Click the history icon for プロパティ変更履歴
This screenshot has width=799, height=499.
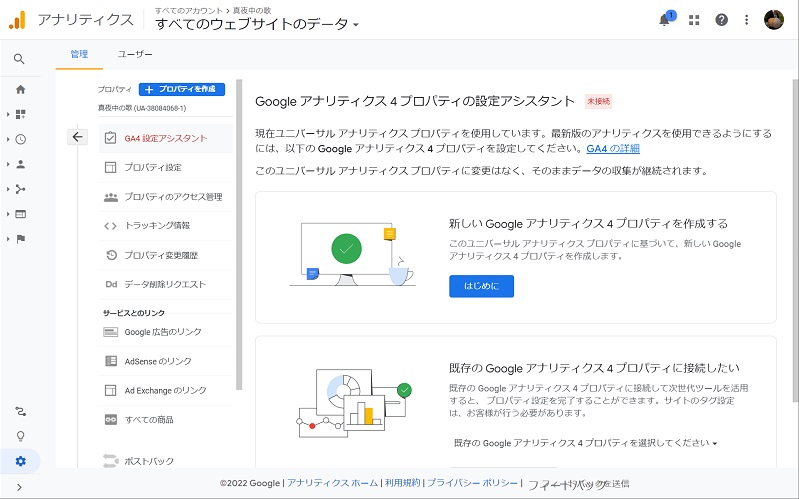[111, 255]
